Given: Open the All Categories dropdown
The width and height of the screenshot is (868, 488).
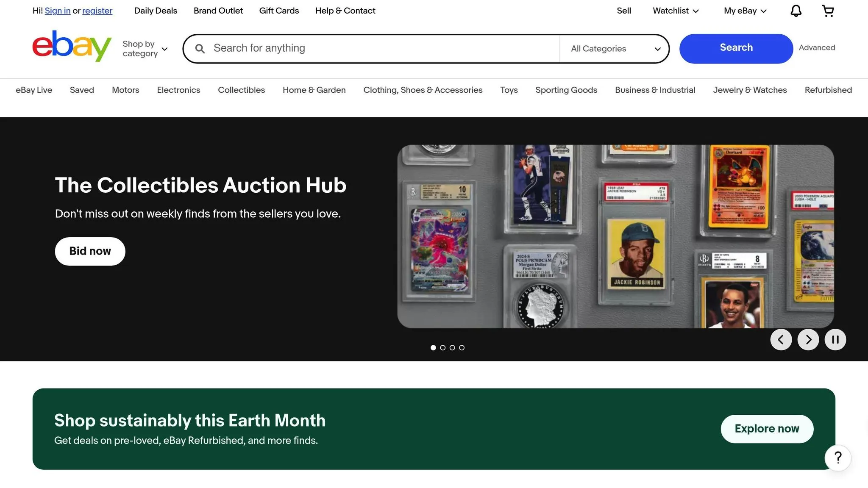Looking at the screenshot, I should pos(615,49).
